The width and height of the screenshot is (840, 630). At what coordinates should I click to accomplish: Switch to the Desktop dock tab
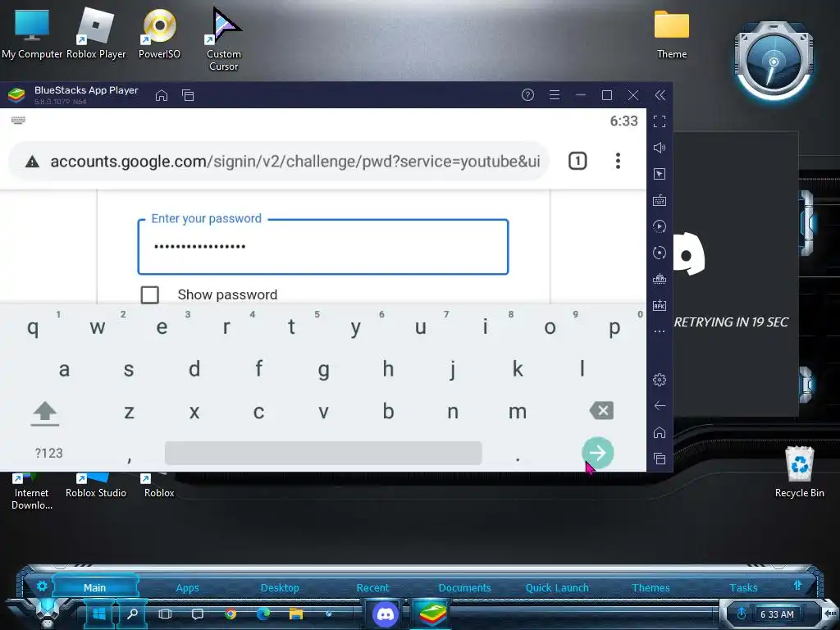coord(280,587)
